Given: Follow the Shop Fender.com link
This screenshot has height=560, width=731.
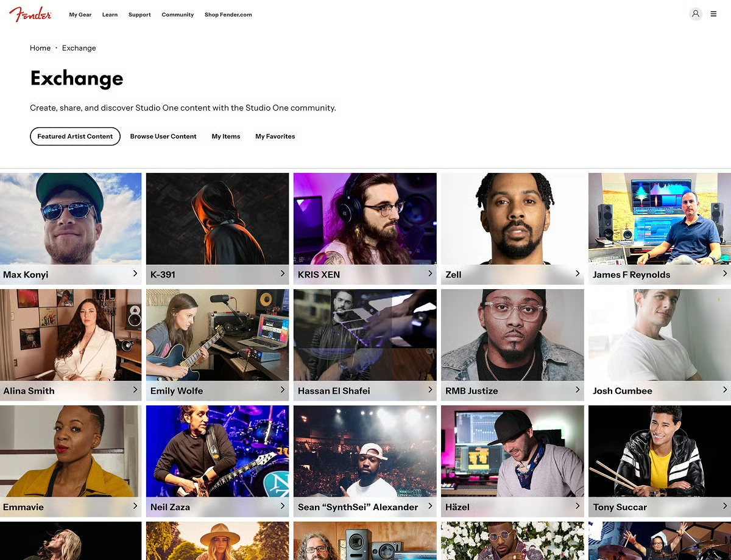Looking at the screenshot, I should (x=228, y=15).
